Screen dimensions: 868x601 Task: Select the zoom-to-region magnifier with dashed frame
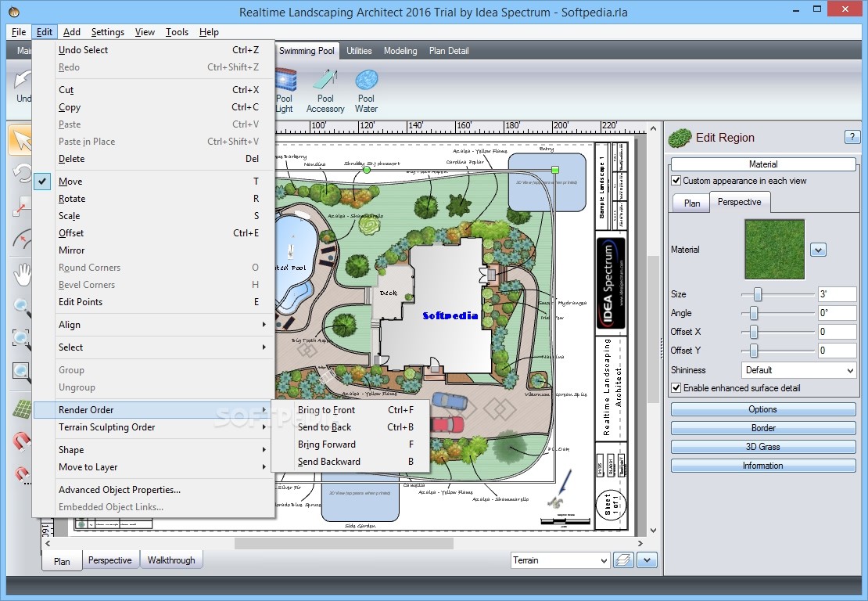[x=21, y=338]
